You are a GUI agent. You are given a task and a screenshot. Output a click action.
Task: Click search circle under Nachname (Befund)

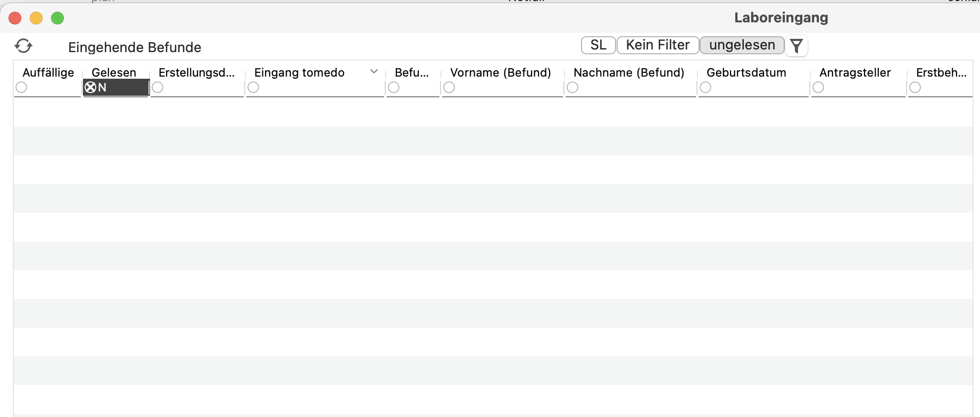tap(572, 87)
